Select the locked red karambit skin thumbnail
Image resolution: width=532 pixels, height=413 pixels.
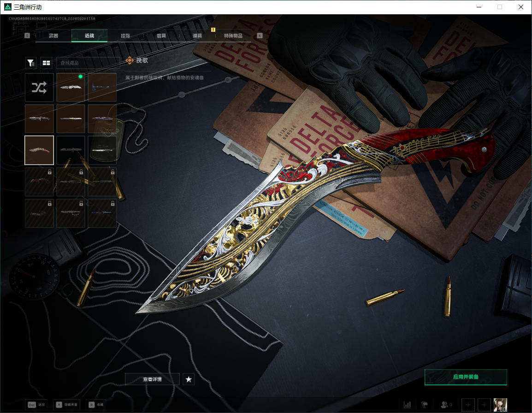[x=39, y=182]
